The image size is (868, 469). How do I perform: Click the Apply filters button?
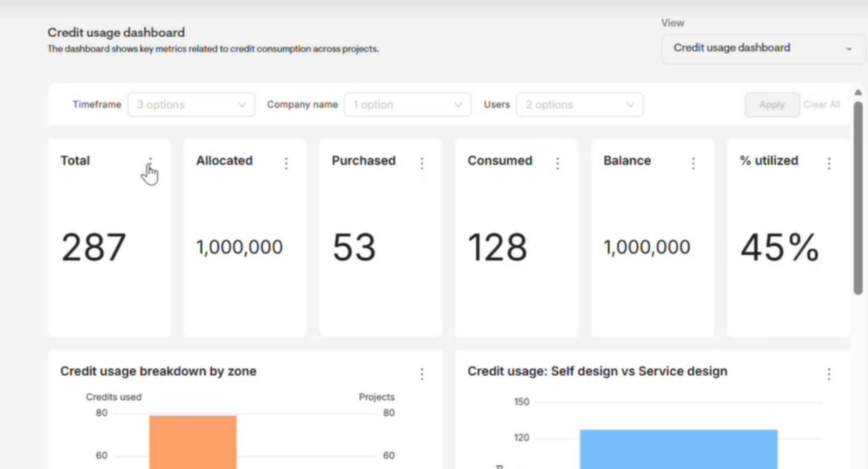772,105
